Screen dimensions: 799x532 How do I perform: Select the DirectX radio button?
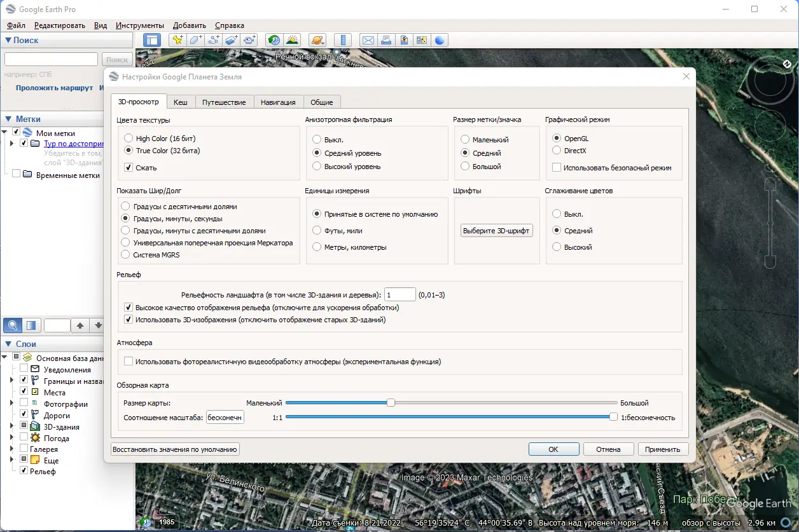click(557, 151)
